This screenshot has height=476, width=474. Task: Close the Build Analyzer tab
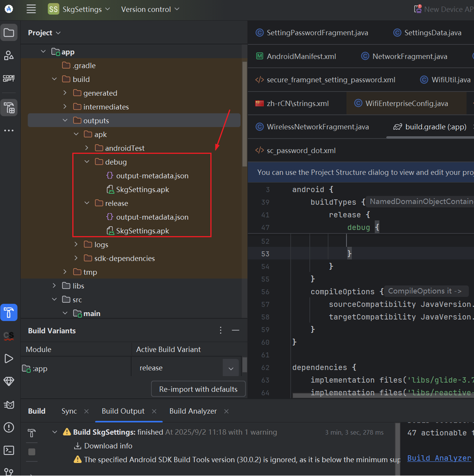pos(227,411)
